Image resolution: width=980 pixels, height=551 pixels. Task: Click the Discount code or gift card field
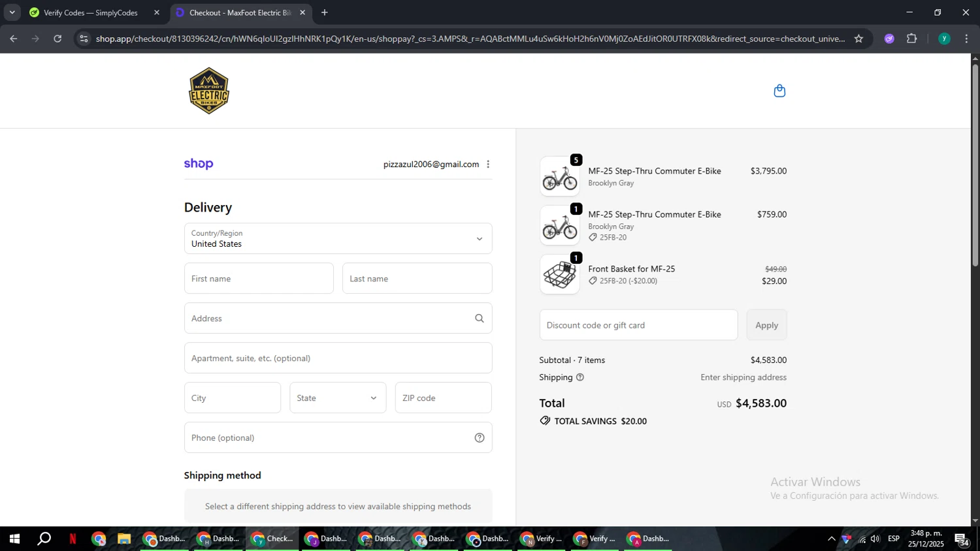click(x=638, y=325)
